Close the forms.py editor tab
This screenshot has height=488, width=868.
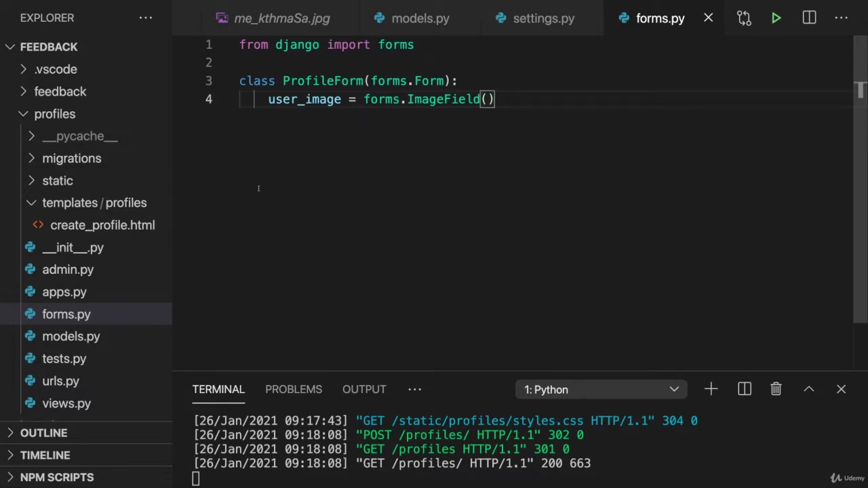pyautogui.click(x=708, y=18)
